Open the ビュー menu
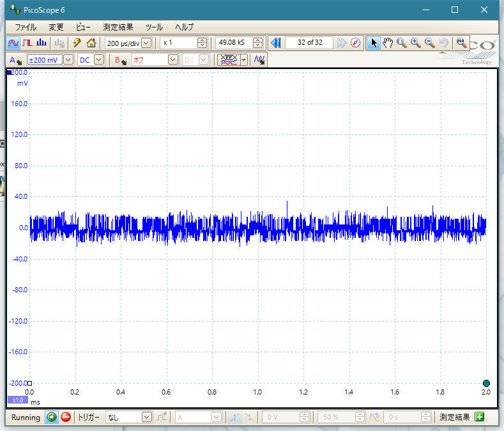Viewport: 504px width, 431px height. coord(83,27)
